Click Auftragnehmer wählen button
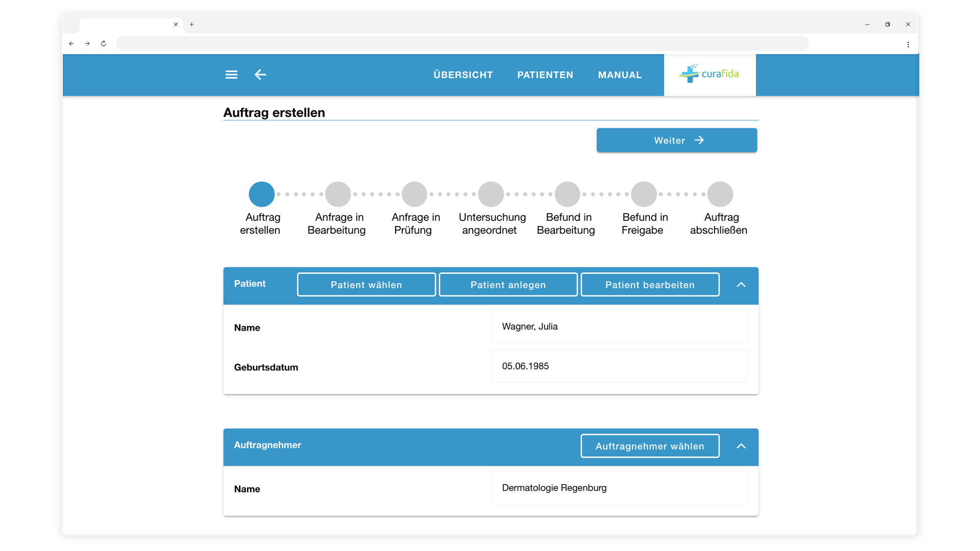Image resolution: width=980 pixels, height=551 pixels. [650, 446]
